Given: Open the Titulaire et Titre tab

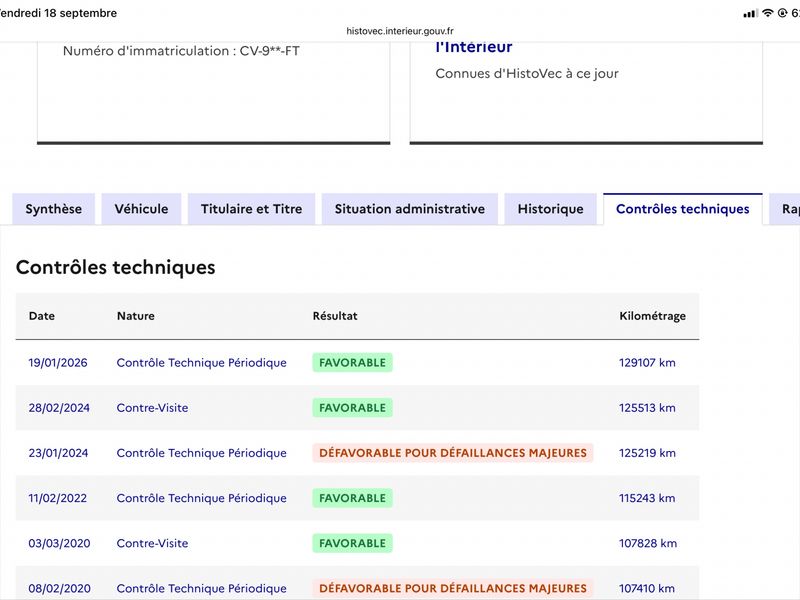Looking at the screenshot, I should [x=252, y=209].
